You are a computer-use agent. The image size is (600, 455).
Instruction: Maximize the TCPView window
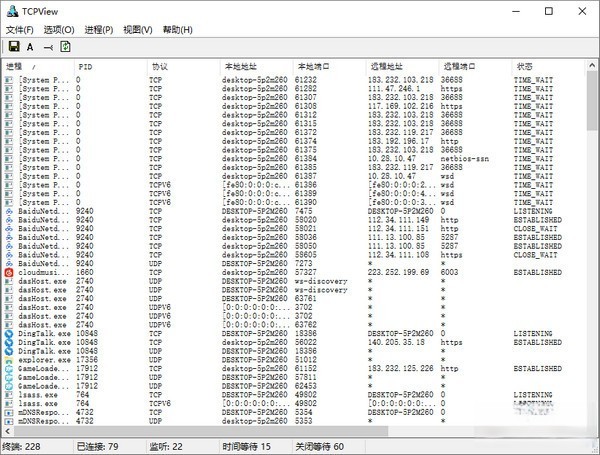click(549, 11)
